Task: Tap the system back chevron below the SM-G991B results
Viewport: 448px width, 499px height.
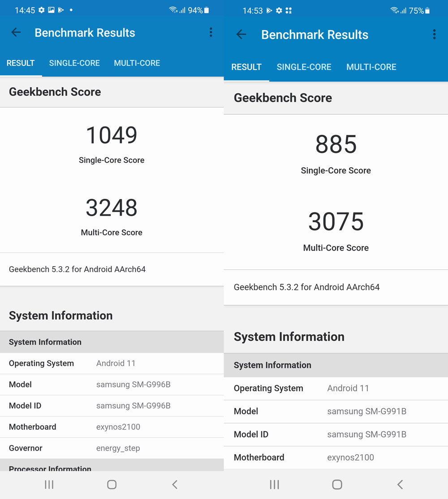Action: click(x=400, y=484)
